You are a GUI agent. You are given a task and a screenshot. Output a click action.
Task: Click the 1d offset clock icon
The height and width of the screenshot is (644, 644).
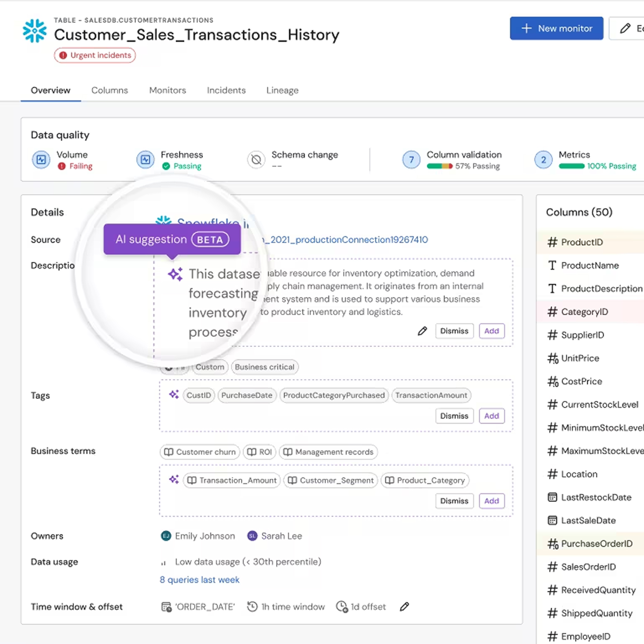[342, 607]
